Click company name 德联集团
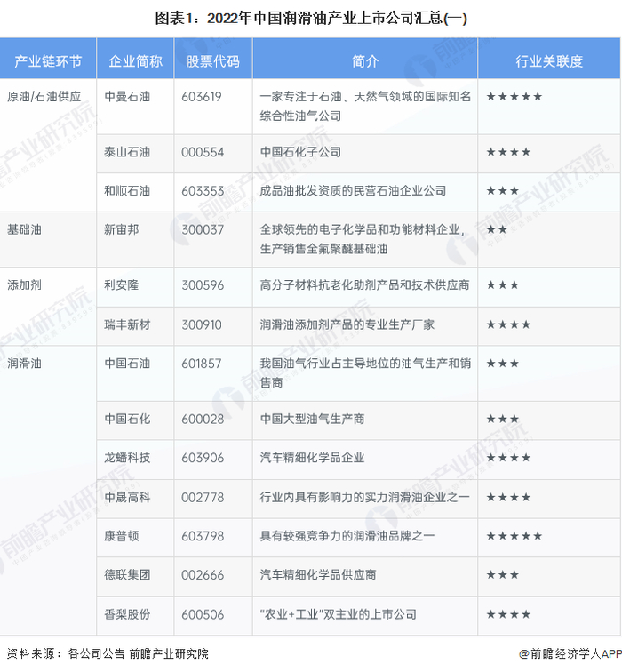The image size is (622, 672). pyautogui.click(x=127, y=574)
